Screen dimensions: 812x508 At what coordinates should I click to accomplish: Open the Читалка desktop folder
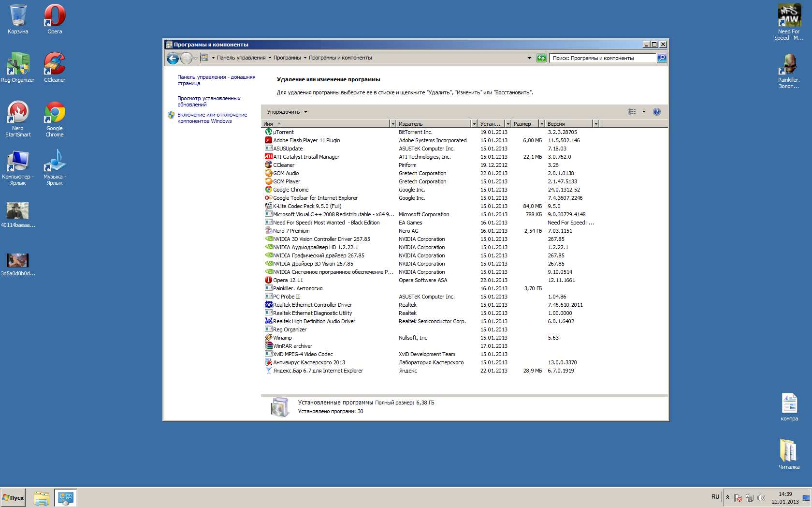pyautogui.click(x=789, y=454)
